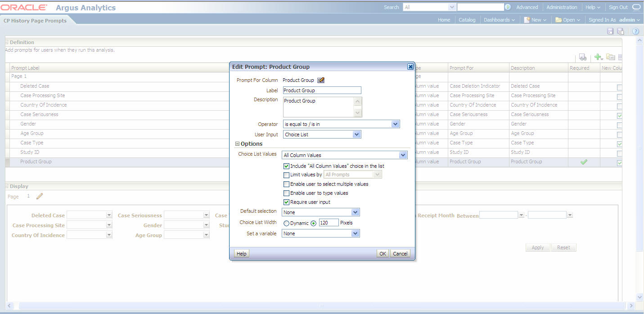Click the Preview binoculars icon
The height and width of the screenshot is (314, 644).
pyautogui.click(x=582, y=57)
